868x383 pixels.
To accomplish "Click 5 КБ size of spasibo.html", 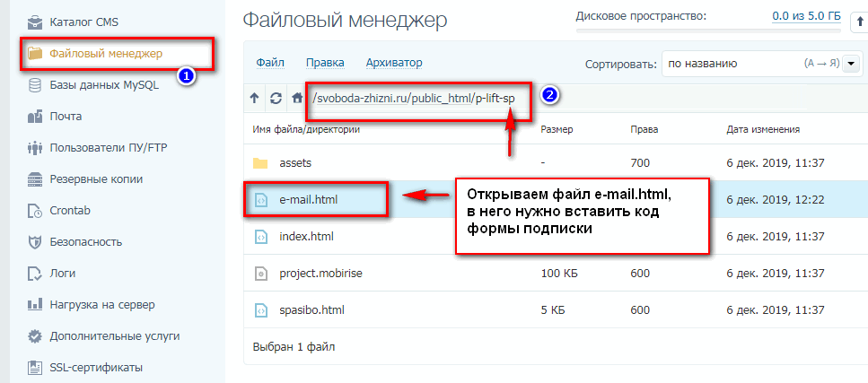I will click(x=552, y=310).
